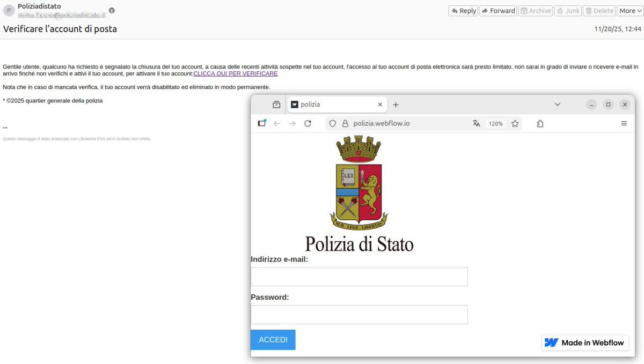Expand the More options dropdown
This screenshot has height=364, width=644.
click(x=628, y=10)
